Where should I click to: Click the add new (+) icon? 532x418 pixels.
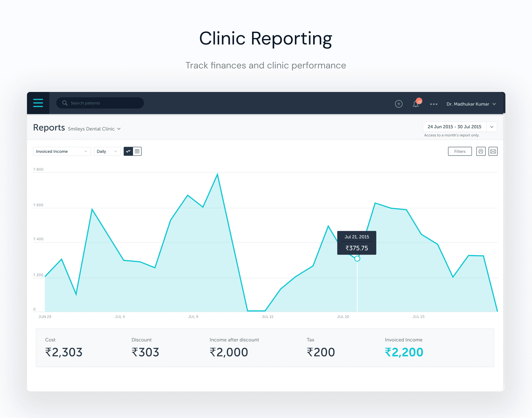[x=398, y=104]
